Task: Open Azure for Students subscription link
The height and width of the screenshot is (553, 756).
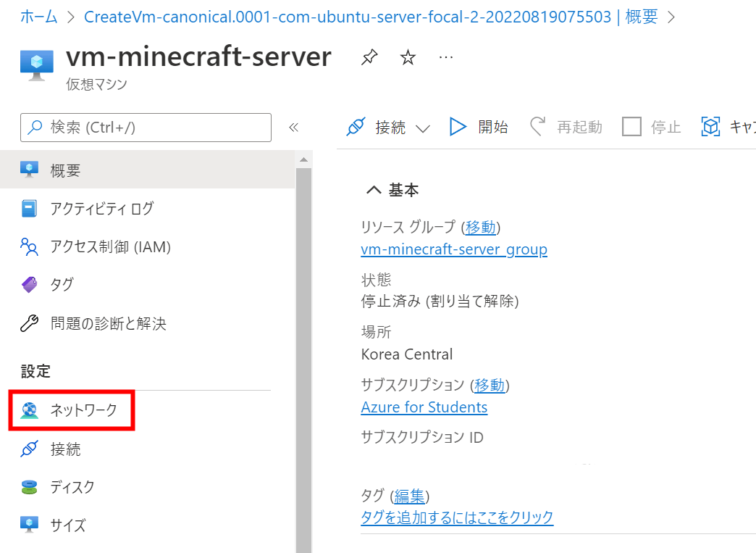Action: pos(424,407)
